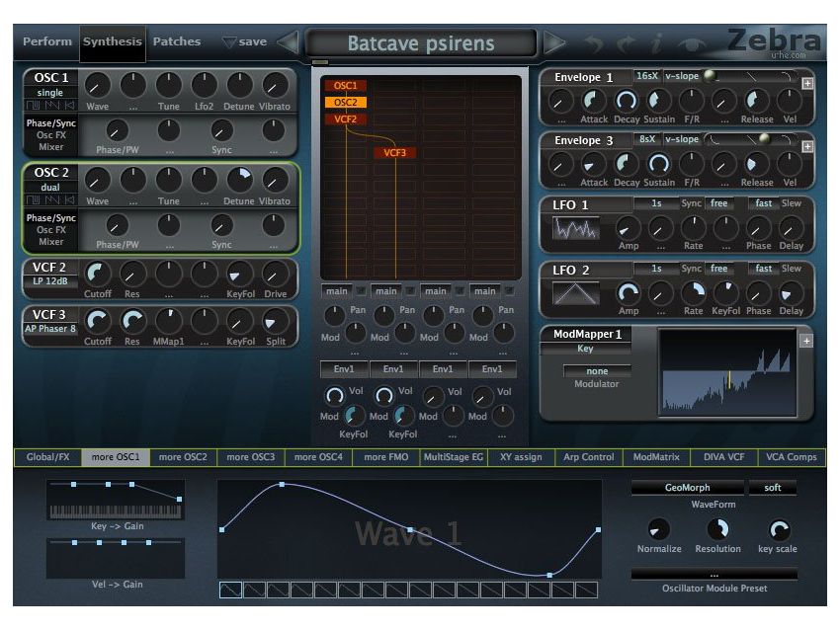Toggle LFO 1 Sync 'free' setting
The width and height of the screenshot is (840, 630).
pos(718,203)
